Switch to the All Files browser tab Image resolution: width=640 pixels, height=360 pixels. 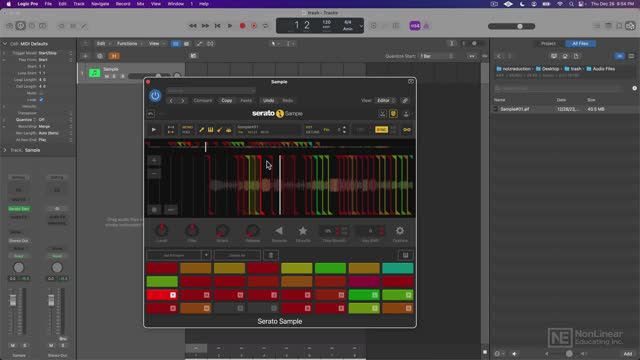(x=580, y=44)
